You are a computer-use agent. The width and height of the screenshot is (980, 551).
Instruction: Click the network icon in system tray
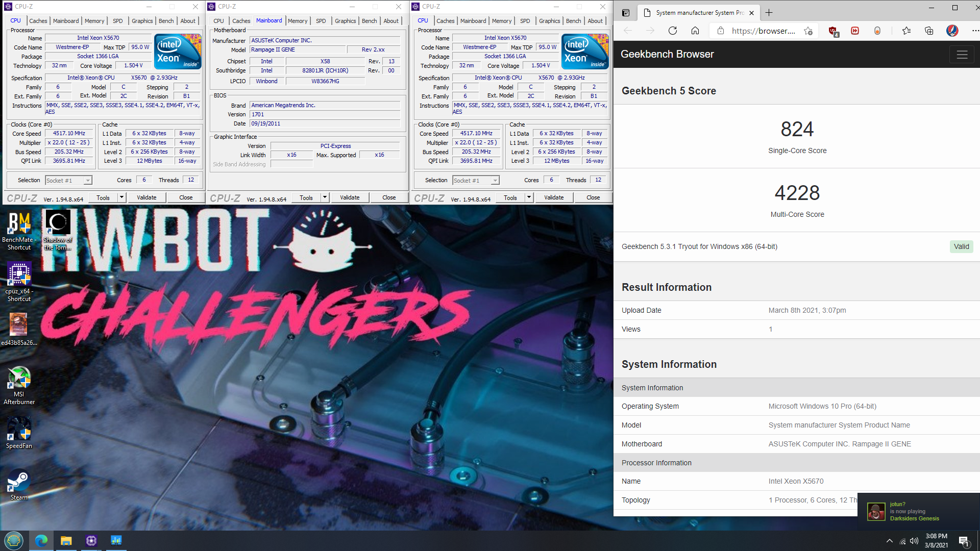point(902,541)
